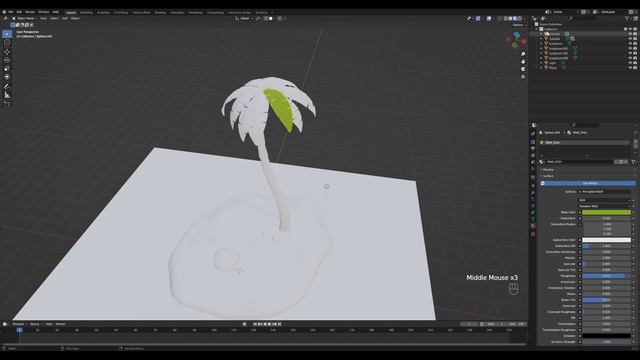This screenshot has height=360, width=640.
Task: Open the Edit menu
Action: pyautogui.click(x=19, y=12)
